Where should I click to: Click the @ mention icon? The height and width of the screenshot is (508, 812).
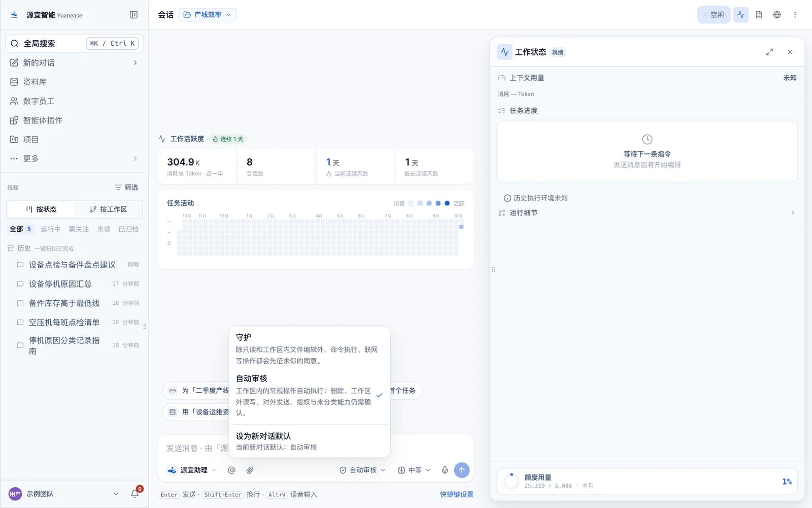(231, 470)
